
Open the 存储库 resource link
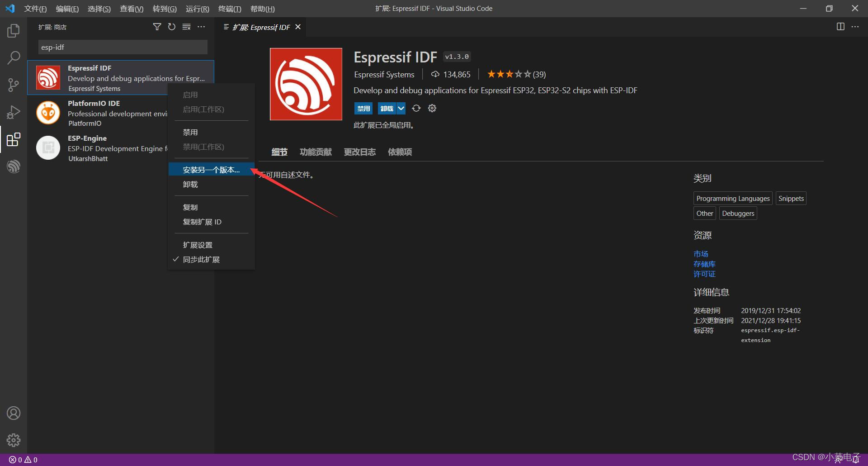[x=704, y=264]
